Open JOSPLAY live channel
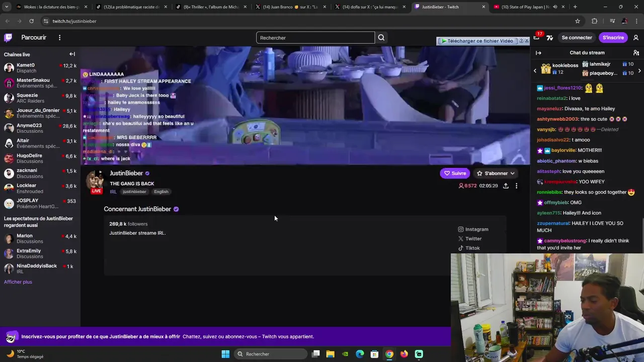The height and width of the screenshot is (362, 644). point(40,204)
